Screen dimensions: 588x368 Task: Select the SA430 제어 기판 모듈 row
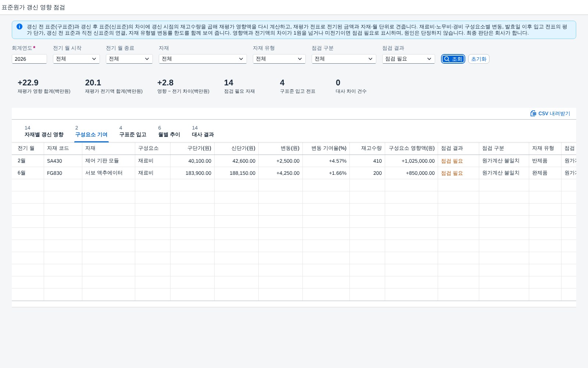pos(294,161)
